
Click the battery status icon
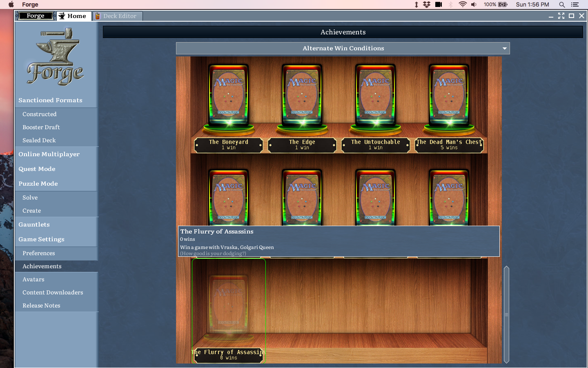coord(503,4)
